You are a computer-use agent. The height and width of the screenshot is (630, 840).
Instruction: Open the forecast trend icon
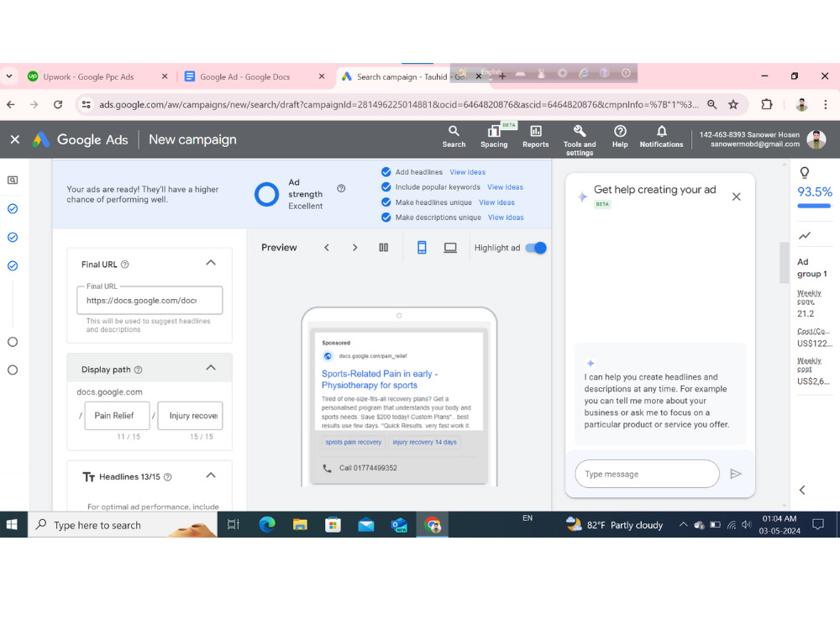tap(805, 235)
